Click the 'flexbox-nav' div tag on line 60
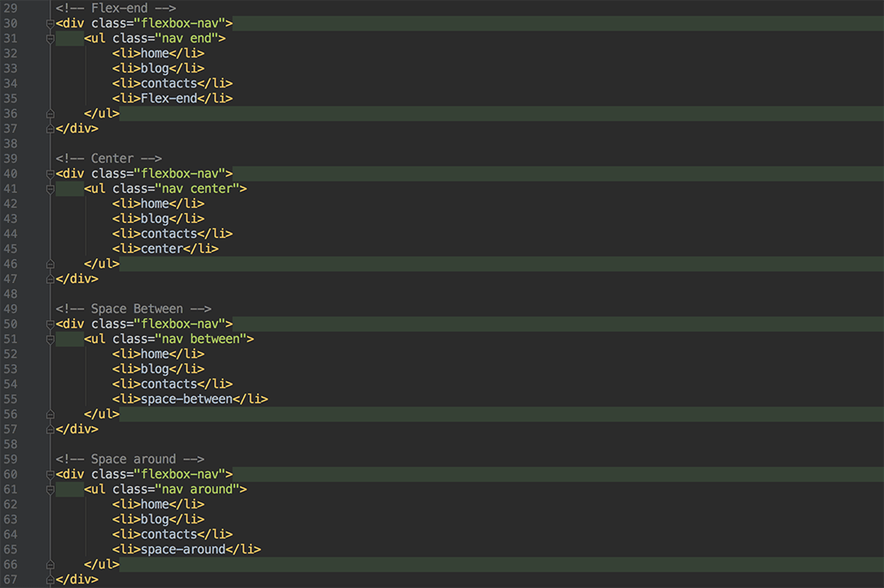This screenshot has width=884, height=588. [x=144, y=474]
